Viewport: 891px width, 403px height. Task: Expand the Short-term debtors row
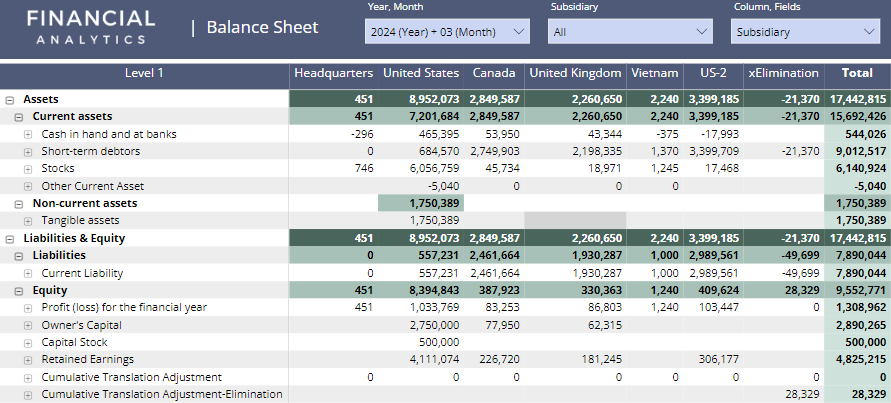28,151
